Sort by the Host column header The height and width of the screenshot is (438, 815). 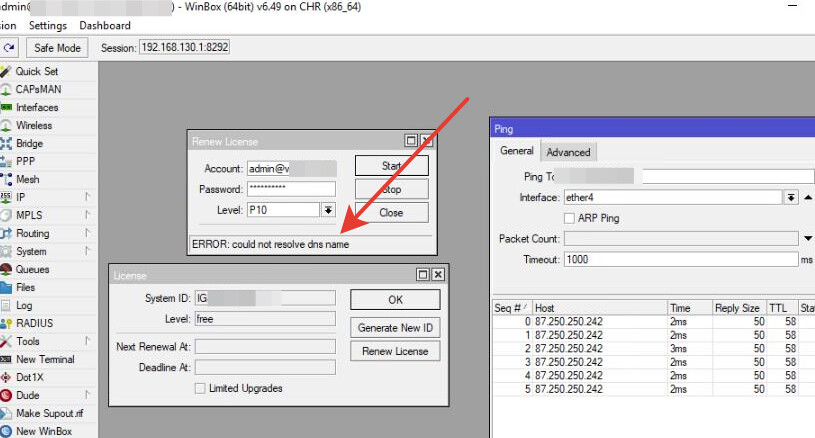tap(600, 308)
